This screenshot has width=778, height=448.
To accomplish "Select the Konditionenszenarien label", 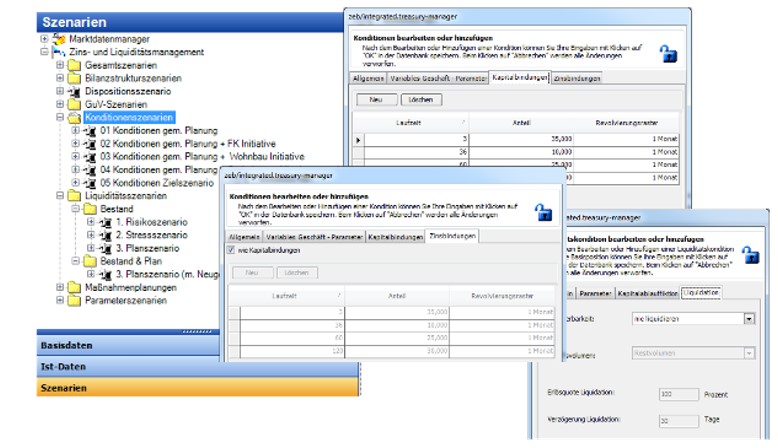I will [x=129, y=118].
